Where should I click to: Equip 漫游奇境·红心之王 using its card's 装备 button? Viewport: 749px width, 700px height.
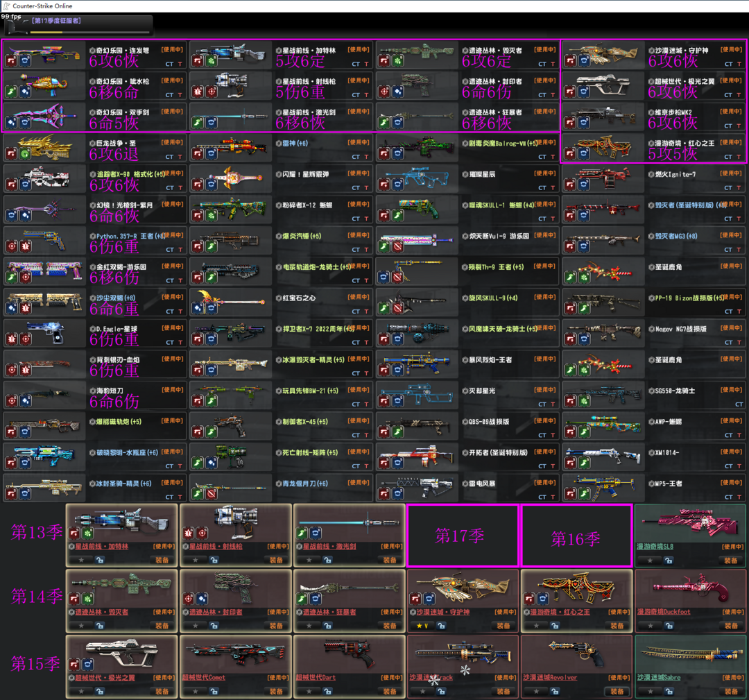tap(617, 626)
